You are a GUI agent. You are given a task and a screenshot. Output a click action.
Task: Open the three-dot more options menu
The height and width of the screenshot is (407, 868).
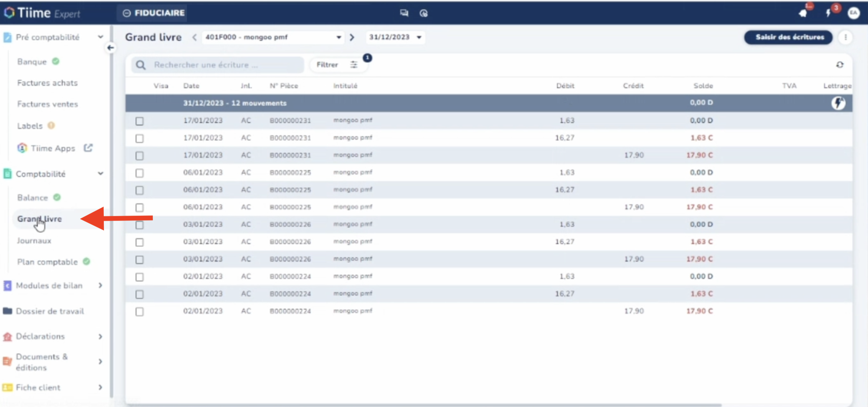click(x=845, y=37)
